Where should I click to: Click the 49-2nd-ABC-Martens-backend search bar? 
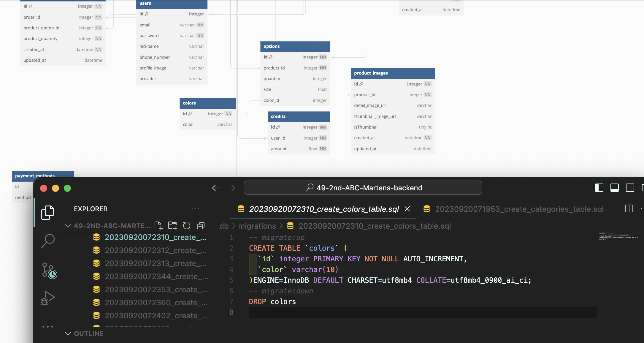363,188
